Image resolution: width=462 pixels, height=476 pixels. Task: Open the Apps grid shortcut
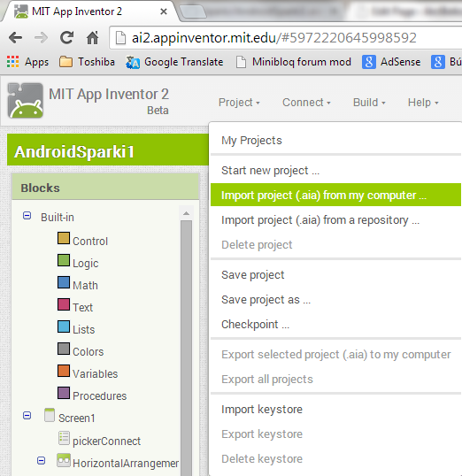[x=28, y=62]
